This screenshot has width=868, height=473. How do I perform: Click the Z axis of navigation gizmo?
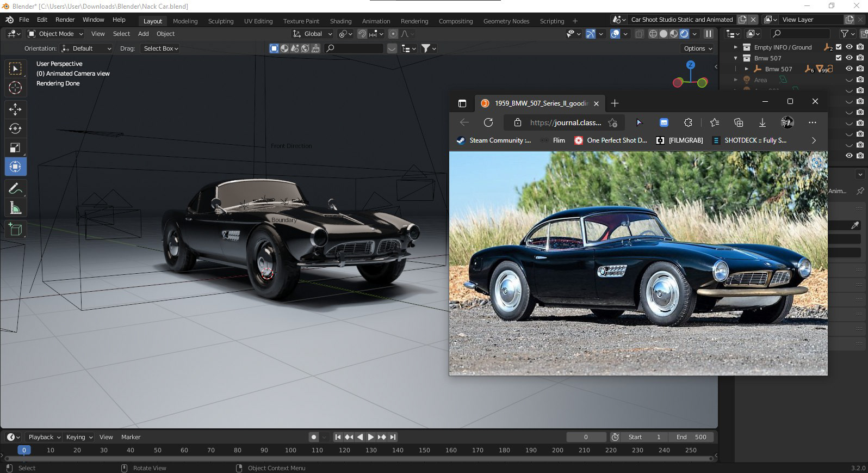coord(691,65)
